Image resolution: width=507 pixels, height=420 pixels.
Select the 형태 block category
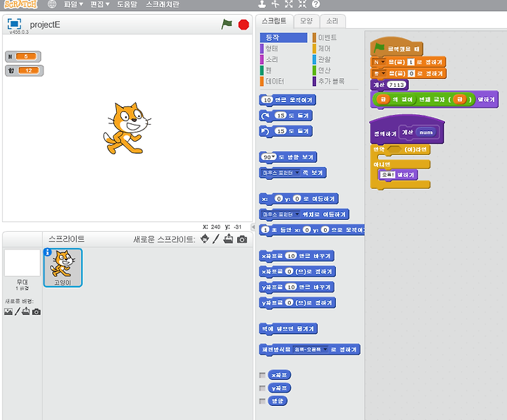[283, 49]
